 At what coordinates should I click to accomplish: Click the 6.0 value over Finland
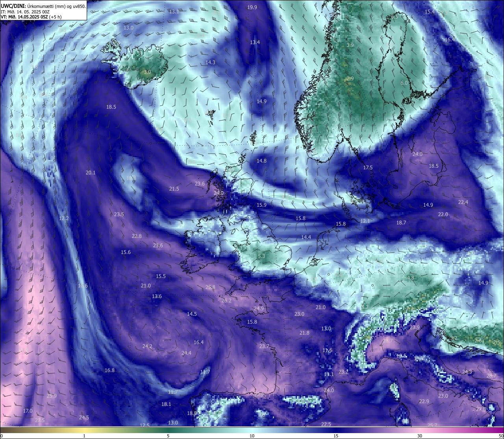[404, 83]
